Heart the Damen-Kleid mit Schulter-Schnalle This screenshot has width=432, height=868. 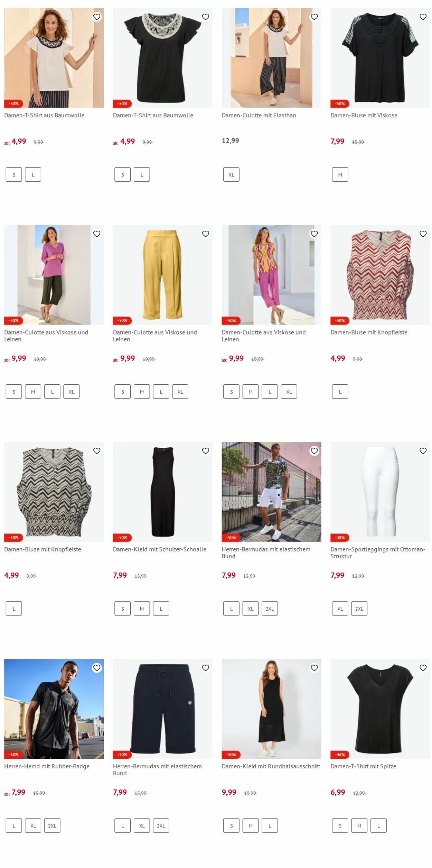(x=206, y=451)
